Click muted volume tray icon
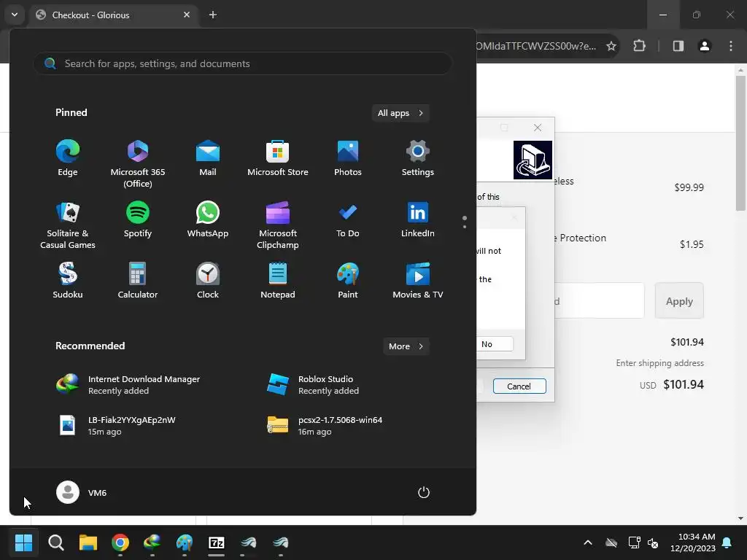The height and width of the screenshot is (560, 747). point(653,542)
